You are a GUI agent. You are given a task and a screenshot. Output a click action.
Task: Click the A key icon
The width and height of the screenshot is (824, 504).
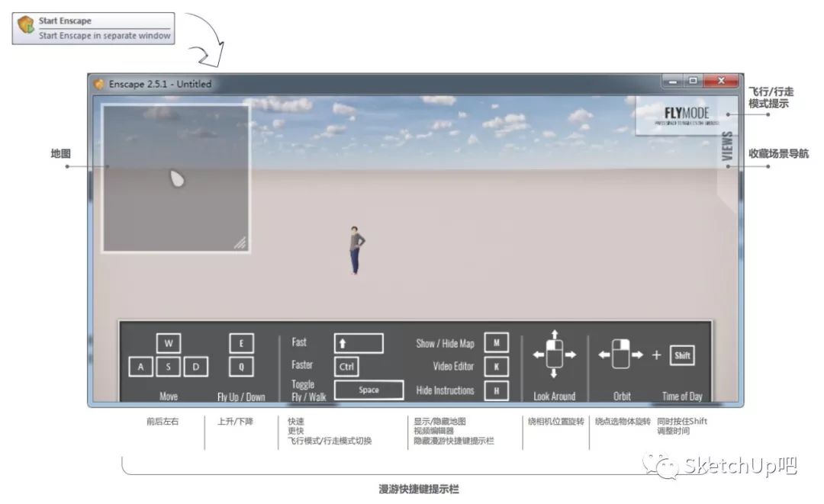pyautogui.click(x=140, y=367)
